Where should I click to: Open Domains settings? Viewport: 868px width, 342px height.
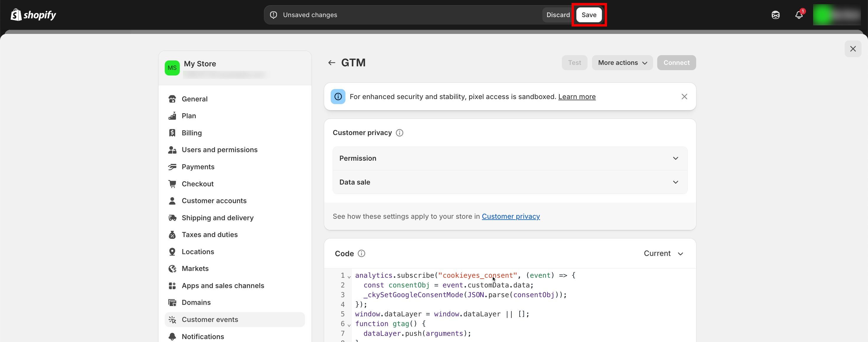(234, 302)
